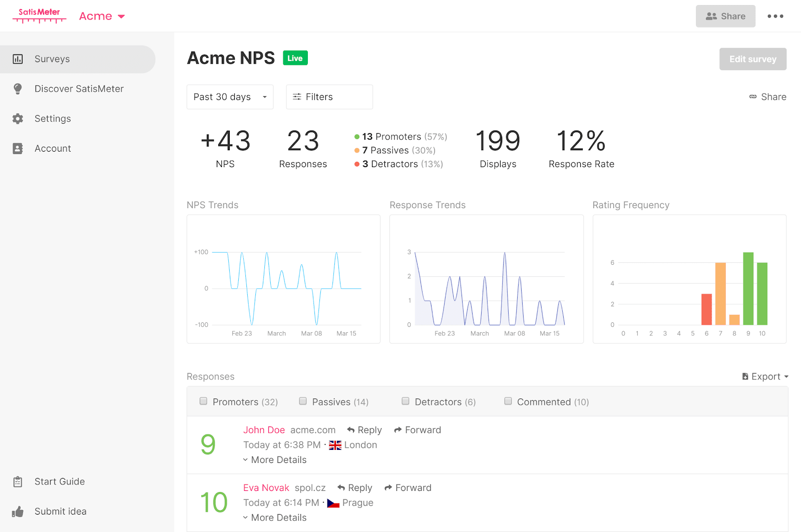Image resolution: width=801 pixels, height=532 pixels.
Task: Enable the Passives (14) filter checkbox
Action: [x=303, y=401]
